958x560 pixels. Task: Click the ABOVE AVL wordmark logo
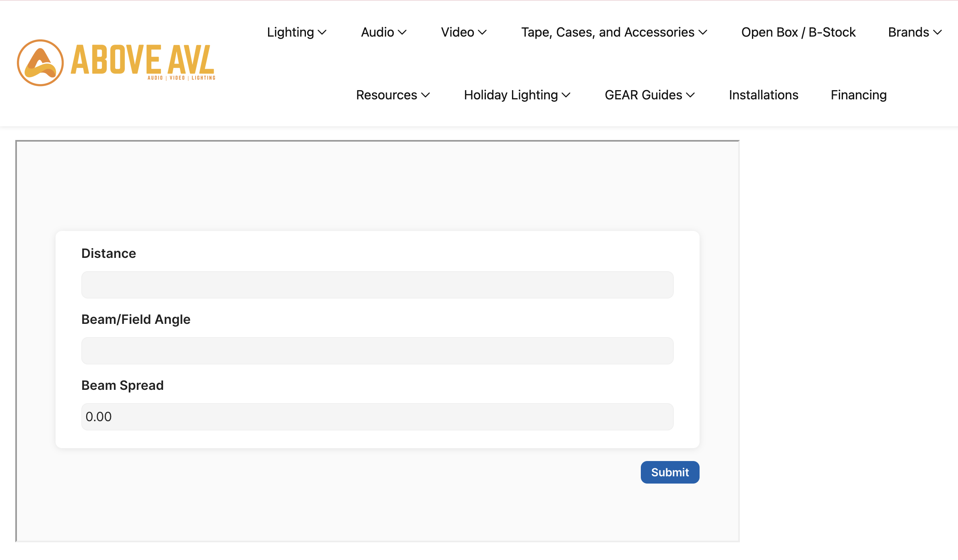point(142,60)
